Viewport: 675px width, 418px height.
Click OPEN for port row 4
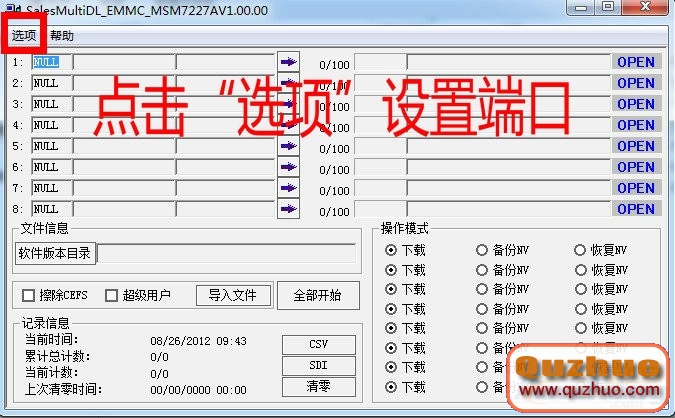click(x=636, y=125)
